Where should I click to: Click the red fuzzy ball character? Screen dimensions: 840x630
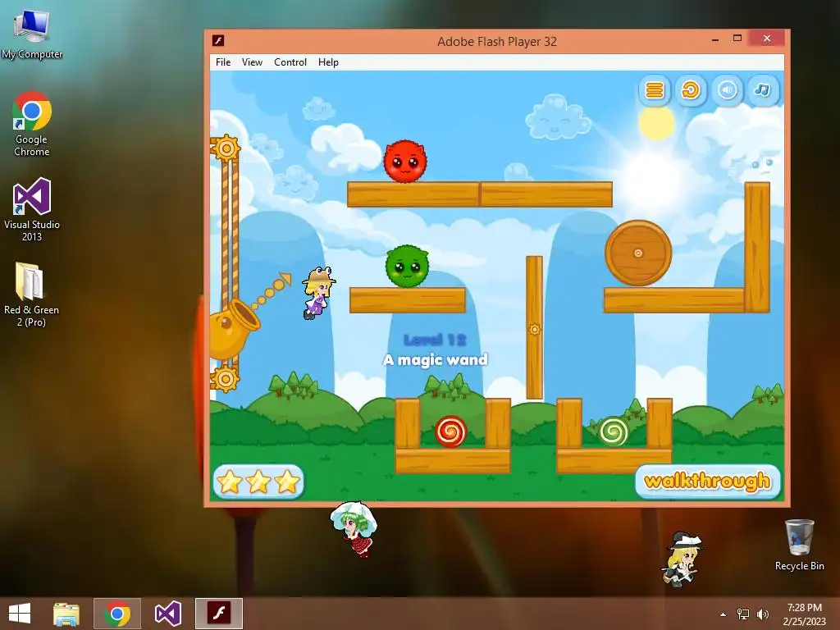[x=405, y=162]
